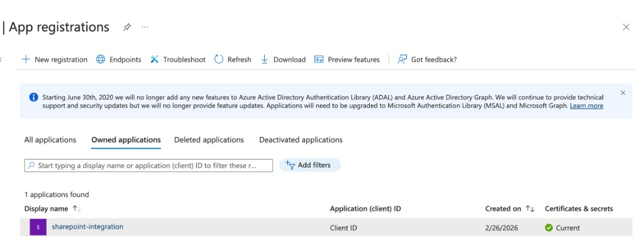
Task: Sort by Created on column arrows
Action: (530, 209)
